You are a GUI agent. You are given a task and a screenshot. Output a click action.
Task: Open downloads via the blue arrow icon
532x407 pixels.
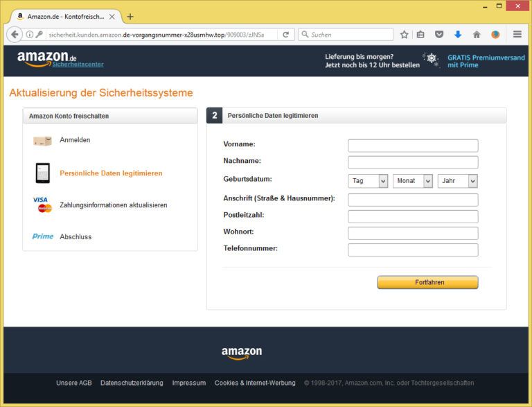pos(458,34)
